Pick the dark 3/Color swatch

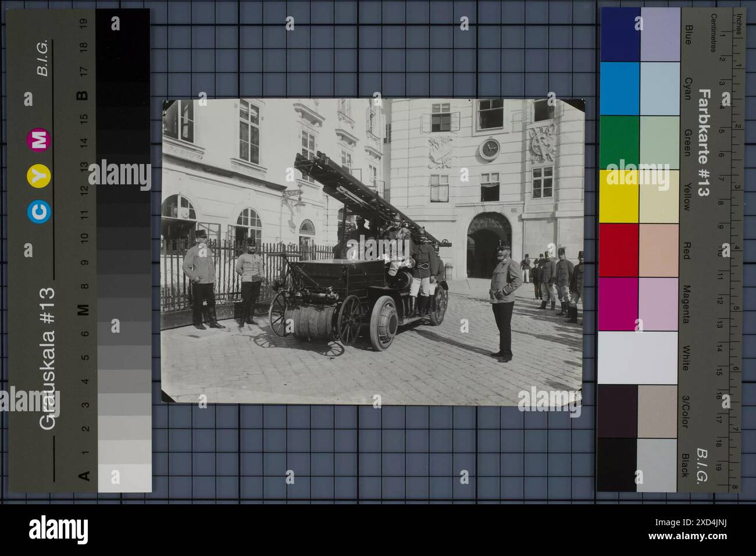coord(618,411)
